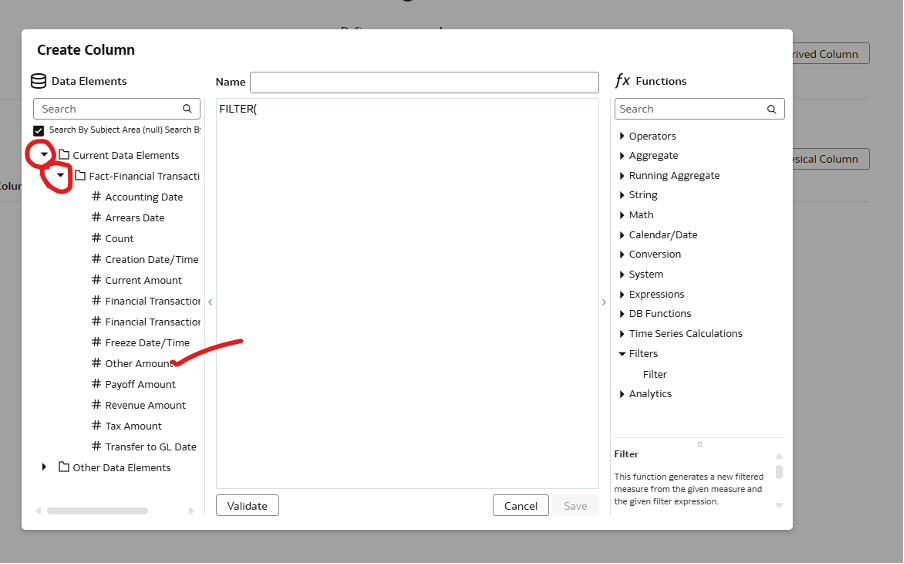Image resolution: width=904 pixels, height=564 pixels.
Task: Expand the Time Series Calculations group
Action: click(622, 334)
